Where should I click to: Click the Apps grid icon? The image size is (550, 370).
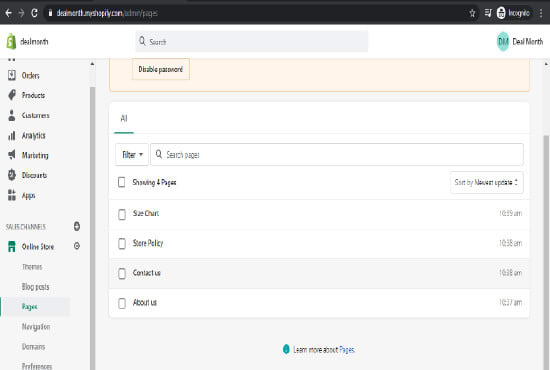tap(12, 195)
